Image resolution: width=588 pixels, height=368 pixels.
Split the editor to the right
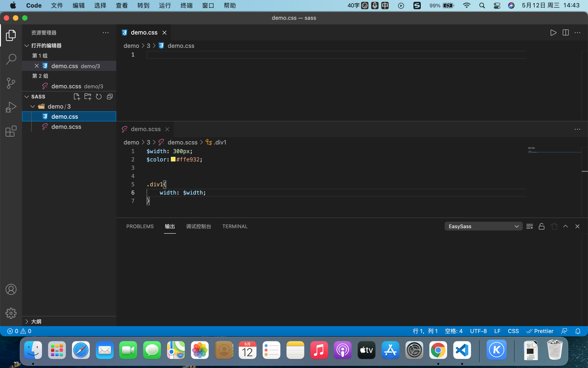pyautogui.click(x=566, y=33)
